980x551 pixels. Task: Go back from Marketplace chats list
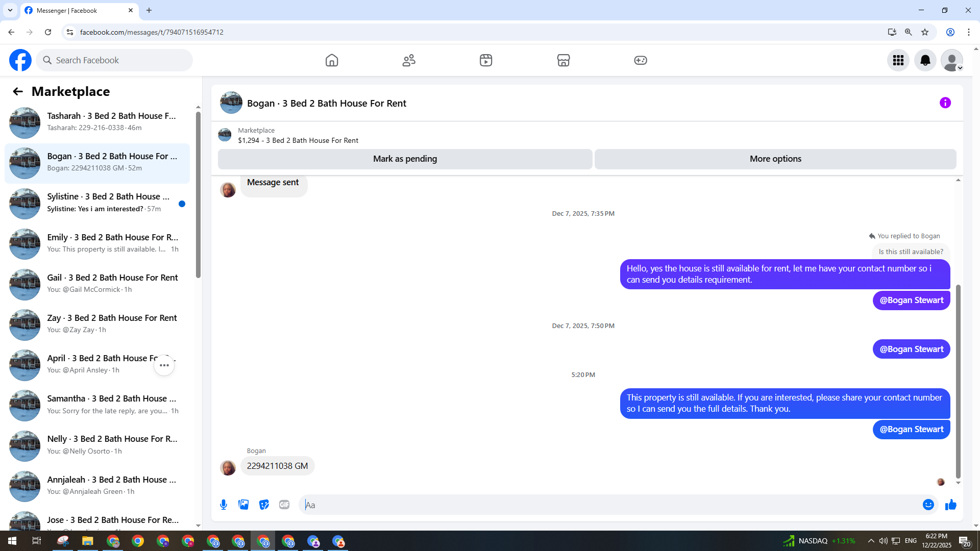coord(18,91)
